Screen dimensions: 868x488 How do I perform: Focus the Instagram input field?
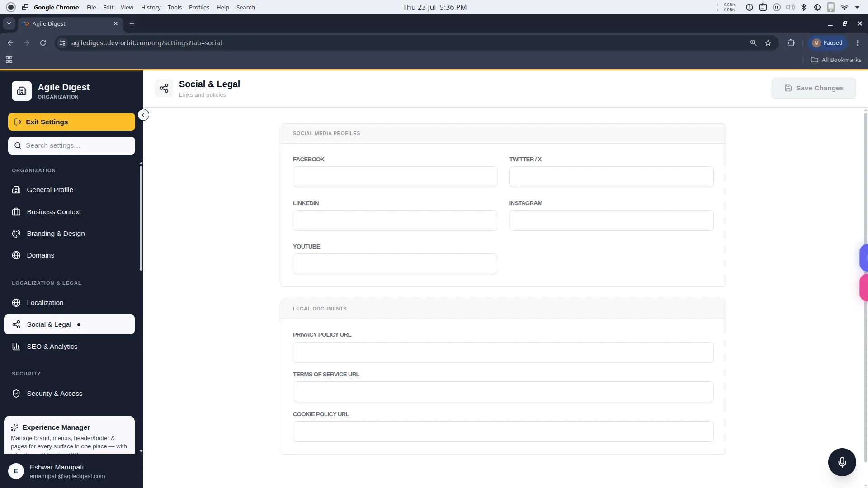(x=611, y=221)
